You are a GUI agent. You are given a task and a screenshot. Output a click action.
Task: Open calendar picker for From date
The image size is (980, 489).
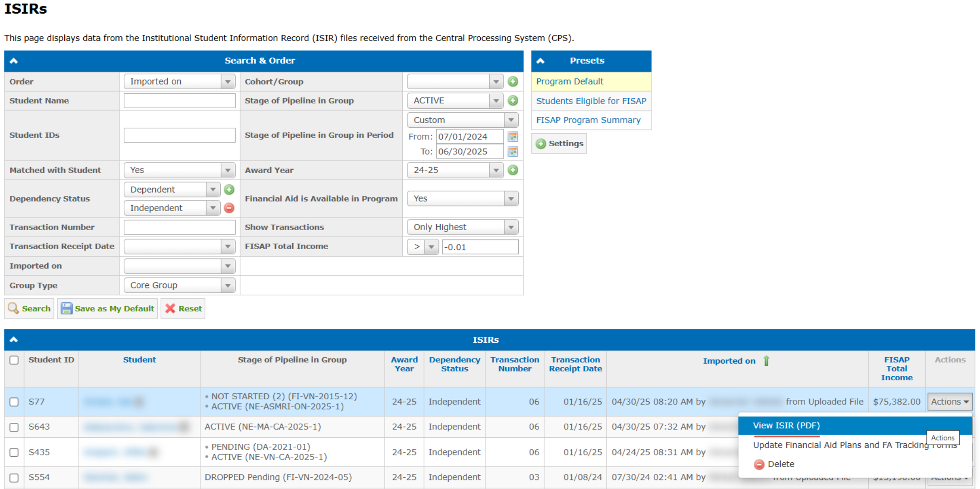coord(512,137)
